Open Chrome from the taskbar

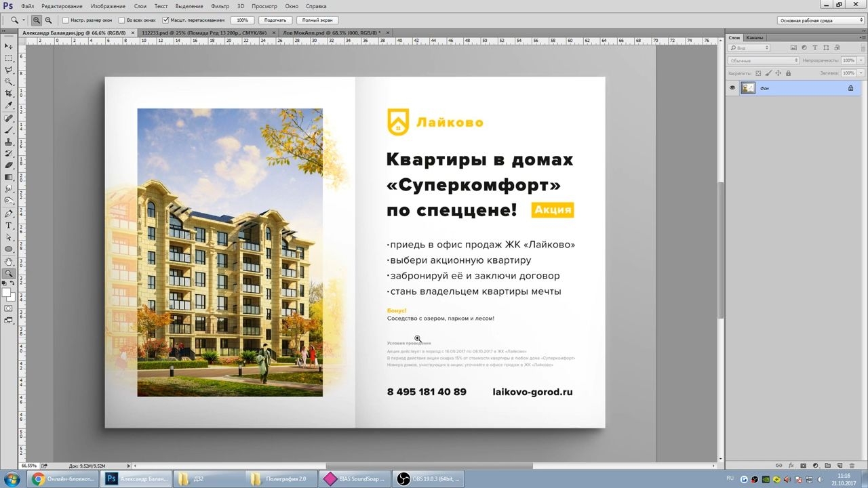(64, 479)
